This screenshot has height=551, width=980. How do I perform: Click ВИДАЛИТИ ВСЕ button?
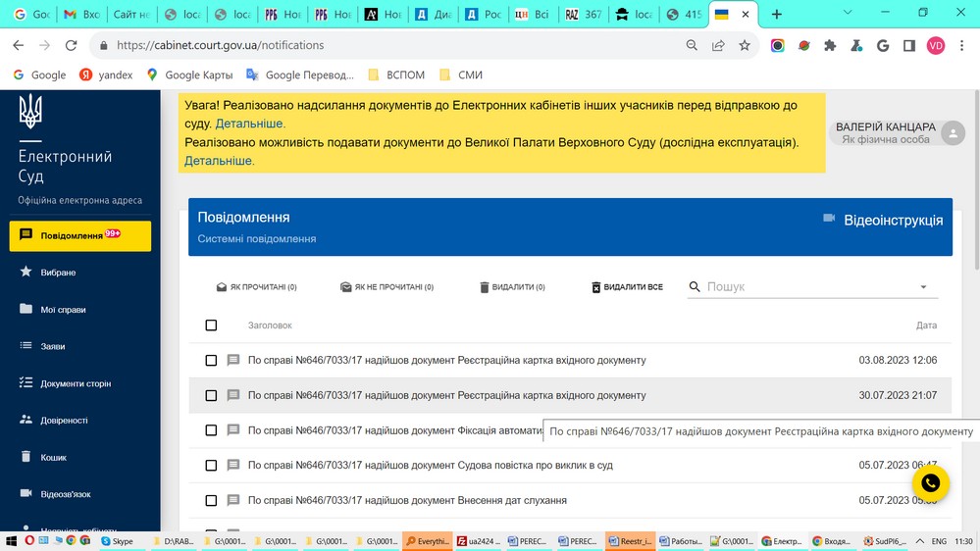pyautogui.click(x=627, y=286)
